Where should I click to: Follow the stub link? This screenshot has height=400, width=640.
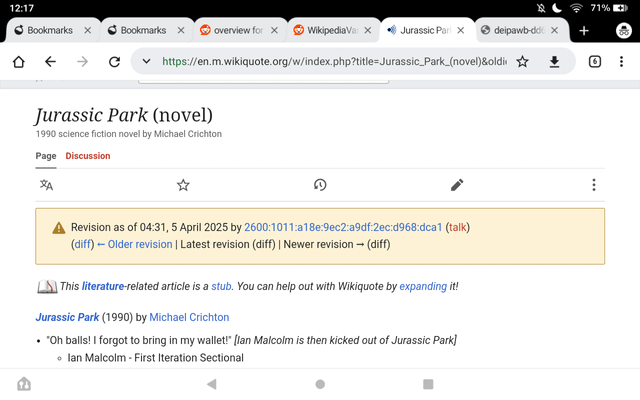(x=221, y=287)
